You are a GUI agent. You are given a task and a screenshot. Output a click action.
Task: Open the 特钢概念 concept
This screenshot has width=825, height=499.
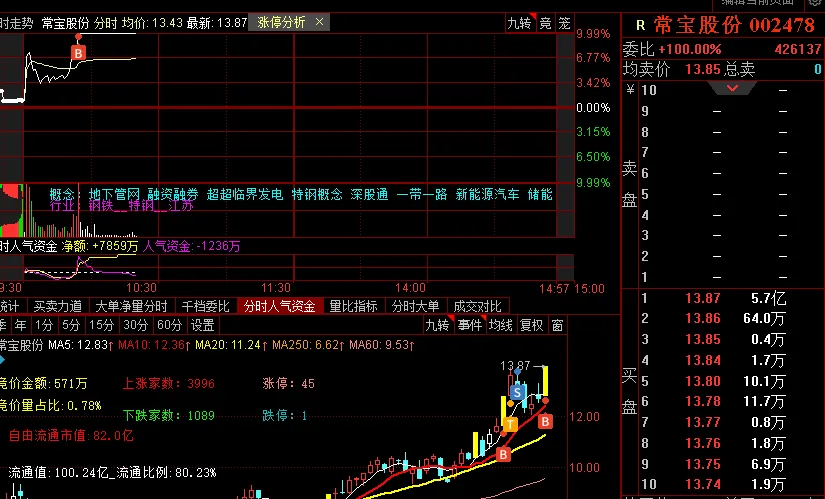click(x=317, y=194)
